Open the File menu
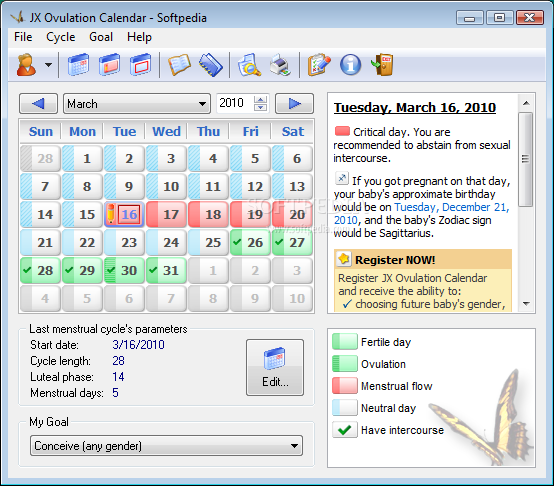554x486 pixels. (23, 37)
